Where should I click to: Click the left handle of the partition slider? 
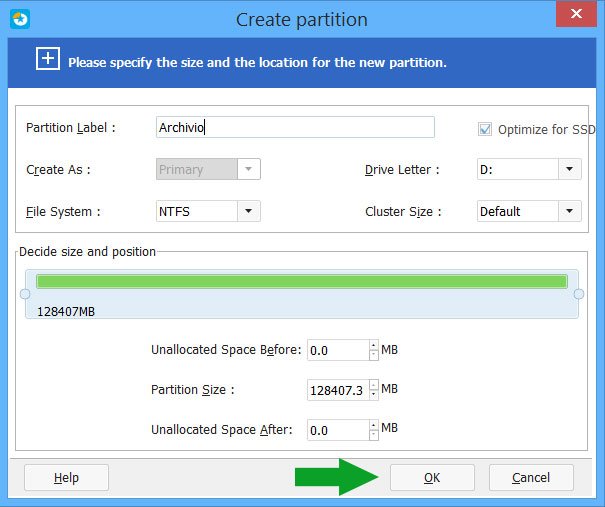(x=25, y=294)
